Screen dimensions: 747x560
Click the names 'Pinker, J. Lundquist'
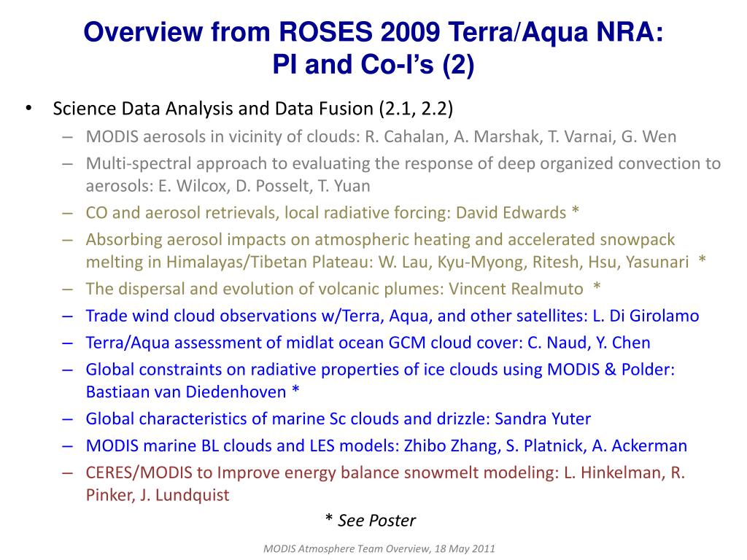coord(158,495)
